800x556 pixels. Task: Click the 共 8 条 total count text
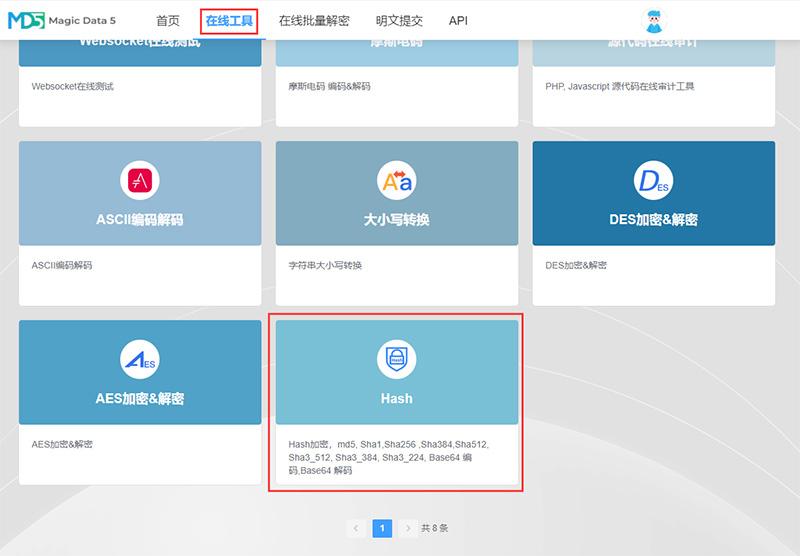tap(434, 528)
